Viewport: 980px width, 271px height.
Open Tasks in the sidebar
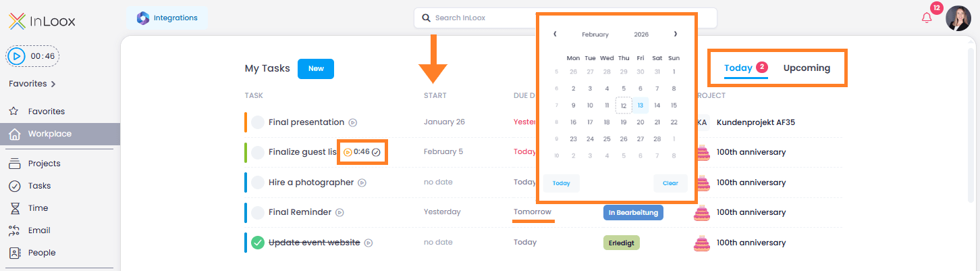[x=39, y=186]
